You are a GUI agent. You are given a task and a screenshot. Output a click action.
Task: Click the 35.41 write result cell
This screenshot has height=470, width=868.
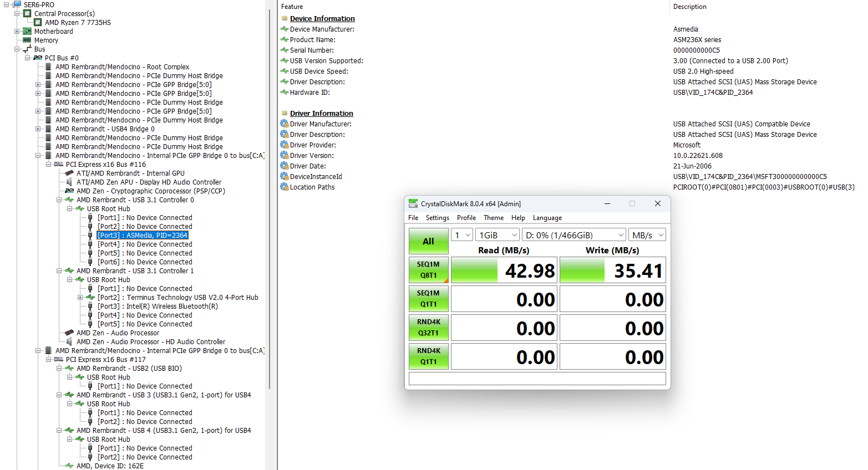coord(613,270)
